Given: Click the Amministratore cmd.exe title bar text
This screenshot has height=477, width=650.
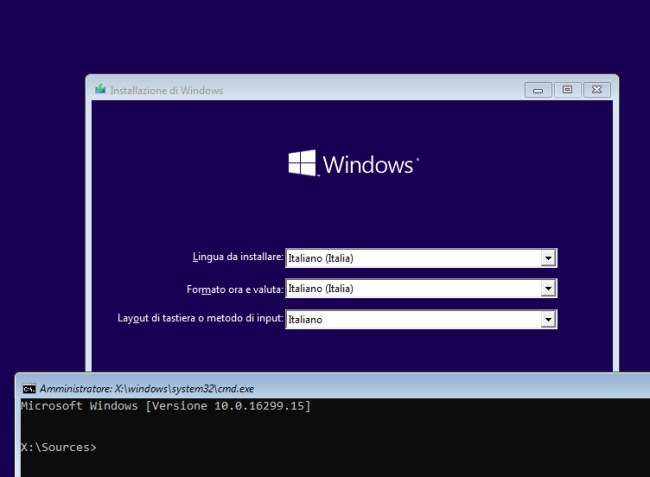Looking at the screenshot, I should pyautogui.click(x=147, y=389).
